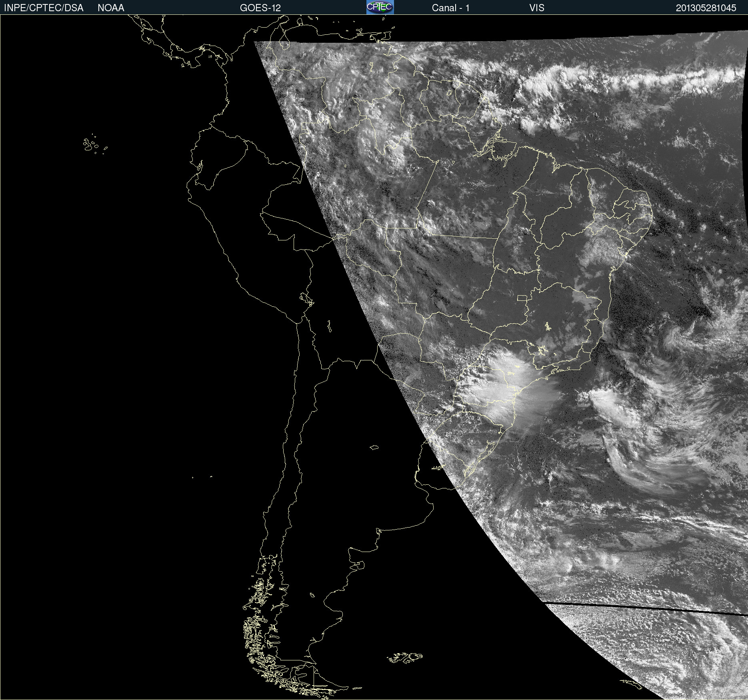Select the 201305281045 timestamp
748x700 pixels.
pos(706,8)
